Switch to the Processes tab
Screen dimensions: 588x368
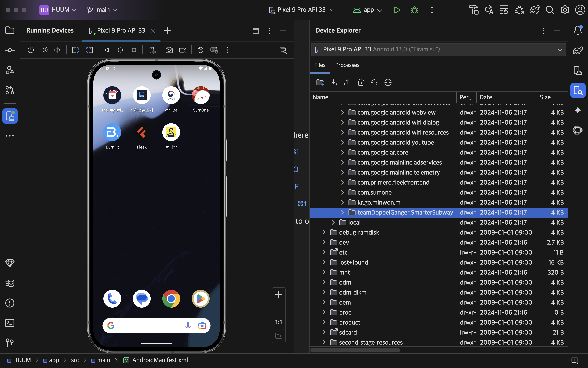347,65
